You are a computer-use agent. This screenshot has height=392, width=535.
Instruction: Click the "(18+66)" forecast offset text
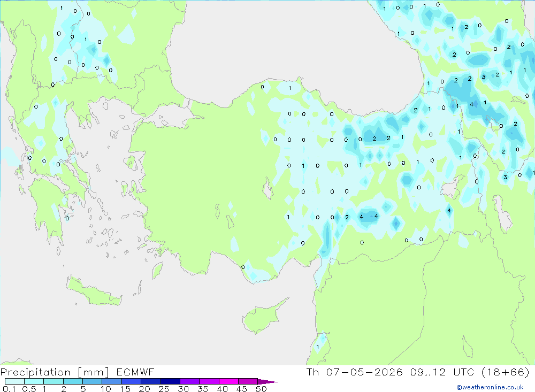pyautogui.click(x=506, y=372)
